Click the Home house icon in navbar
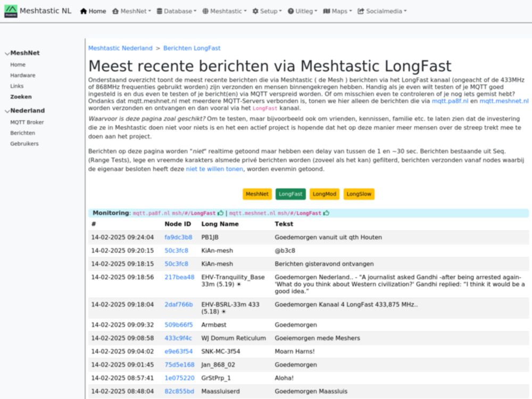532x399 pixels. coord(84,11)
